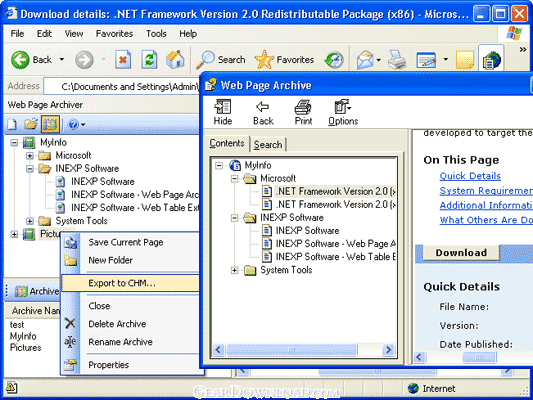Click the IE Home toolbar icon
This screenshot has height=400, width=533.
coord(175,60)
